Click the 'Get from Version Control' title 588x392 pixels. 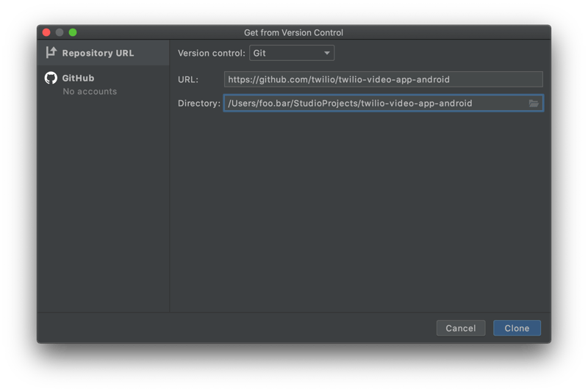click(x=293, y=32)
